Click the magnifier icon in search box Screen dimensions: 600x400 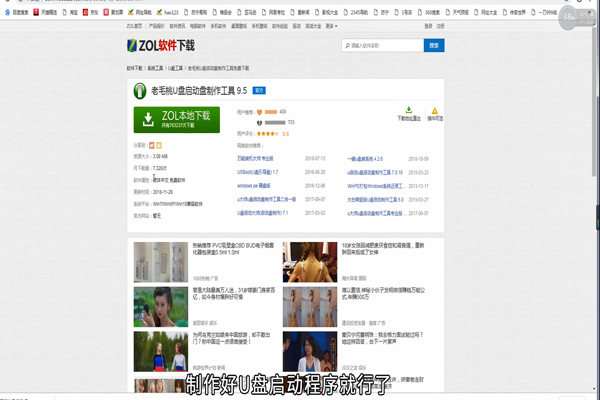347,46
